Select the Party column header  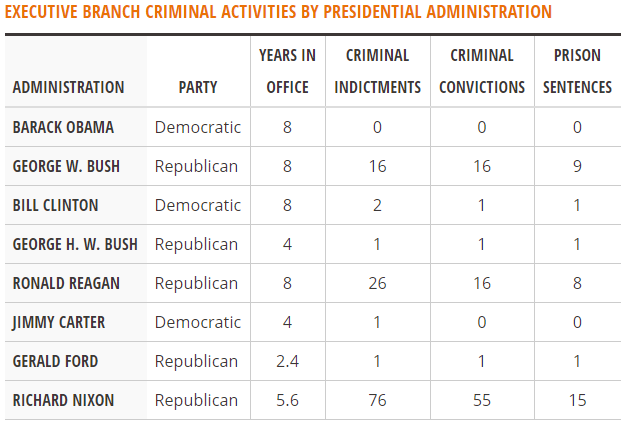tap(198, 87)
